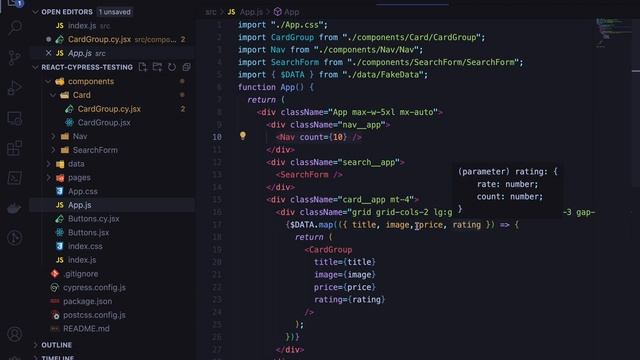
Task: Open the terminal icon in activity bar
Action: pos(15,178)
